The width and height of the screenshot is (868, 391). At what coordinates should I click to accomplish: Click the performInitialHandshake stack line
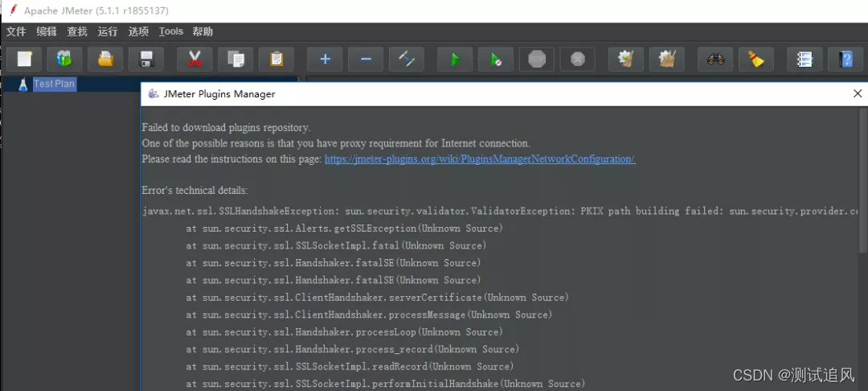pyautogui.click(x=385, y=383)
